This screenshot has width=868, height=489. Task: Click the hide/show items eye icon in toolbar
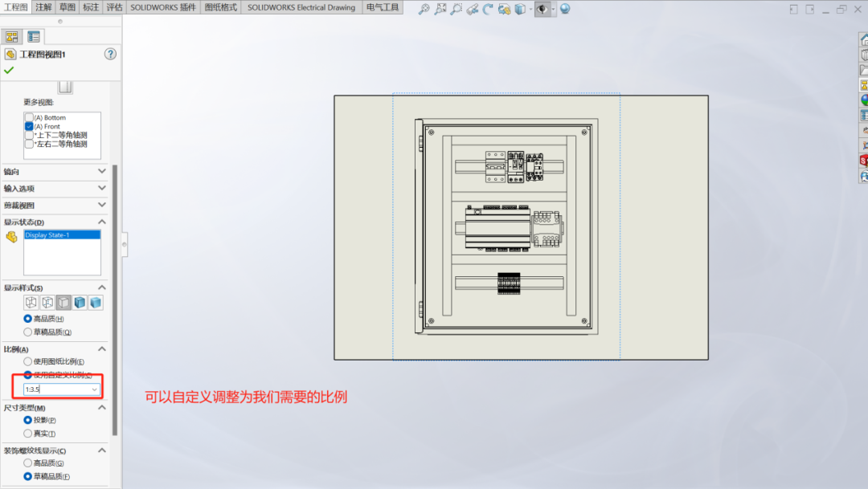coord(542,9)
